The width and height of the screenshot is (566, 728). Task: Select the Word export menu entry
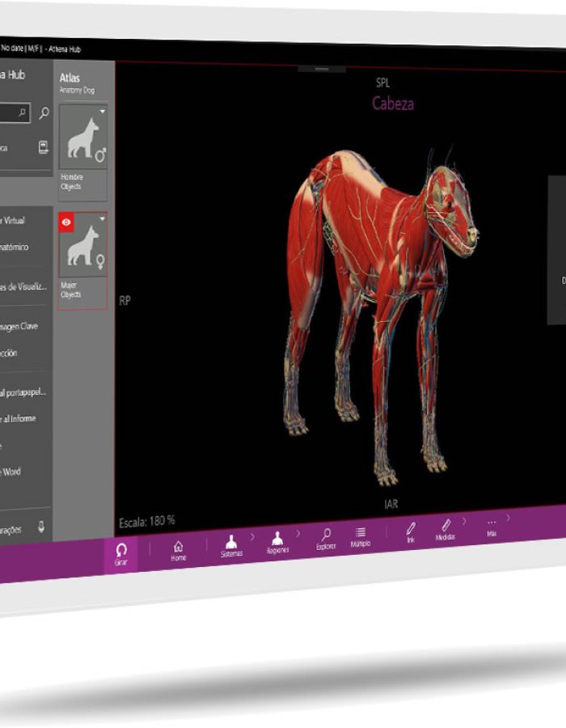pyautogui.click(x=11, y=472)
